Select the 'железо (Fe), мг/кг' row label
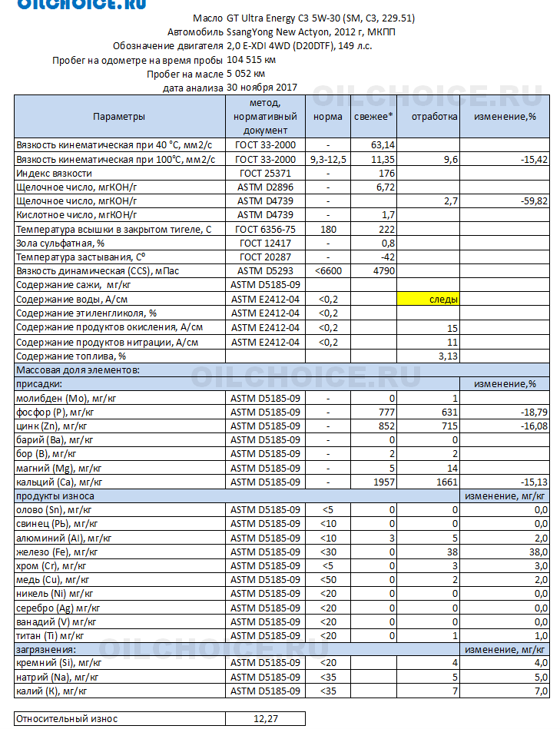 pos(57,552)
